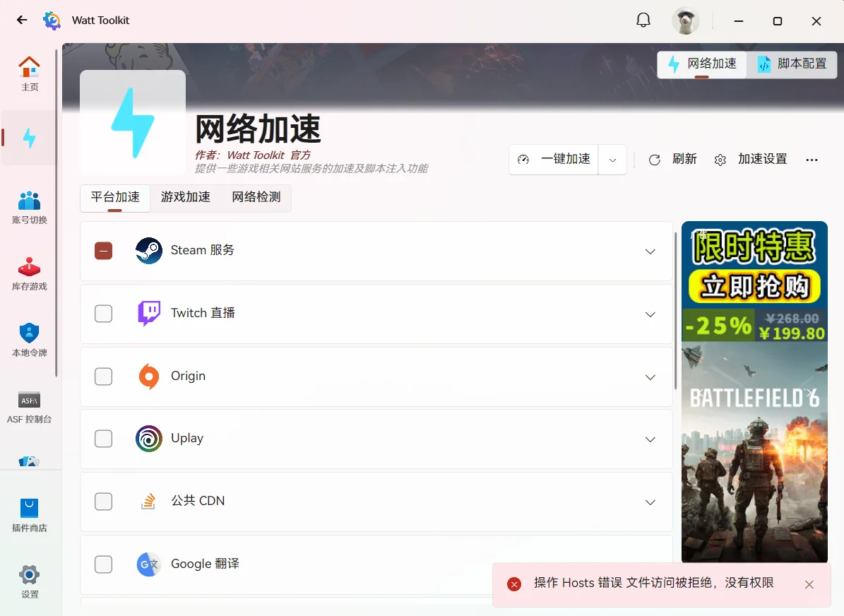This screenshot has width=844, height=616.
Task: Click the notification bell icon
Action: pos(643,20)
